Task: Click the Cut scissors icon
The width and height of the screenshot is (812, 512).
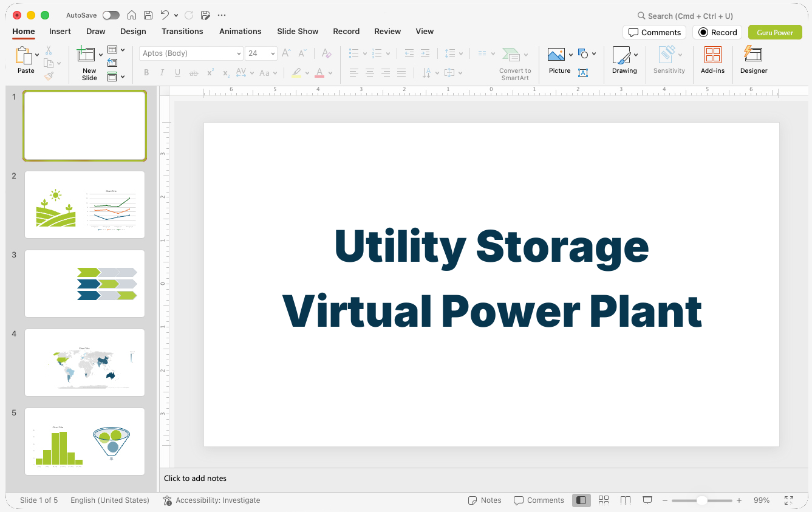Action: tap(49, 50)
